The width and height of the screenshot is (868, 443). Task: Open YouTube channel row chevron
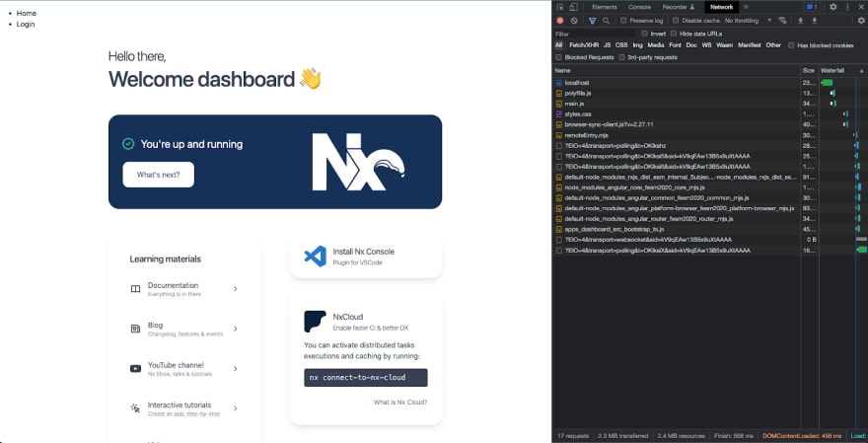click(236, 369)
